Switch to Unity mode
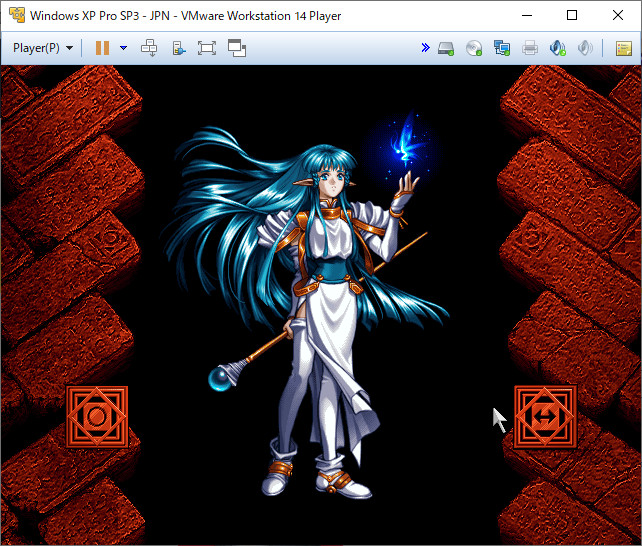Image resolution: width=642 pixels, height=546 pixels. click(x=237, y=48)
